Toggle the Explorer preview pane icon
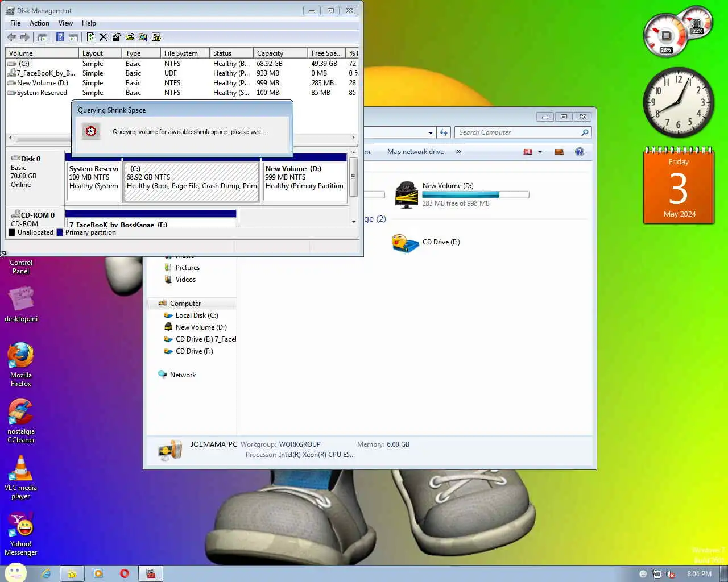 coord(559,152)
